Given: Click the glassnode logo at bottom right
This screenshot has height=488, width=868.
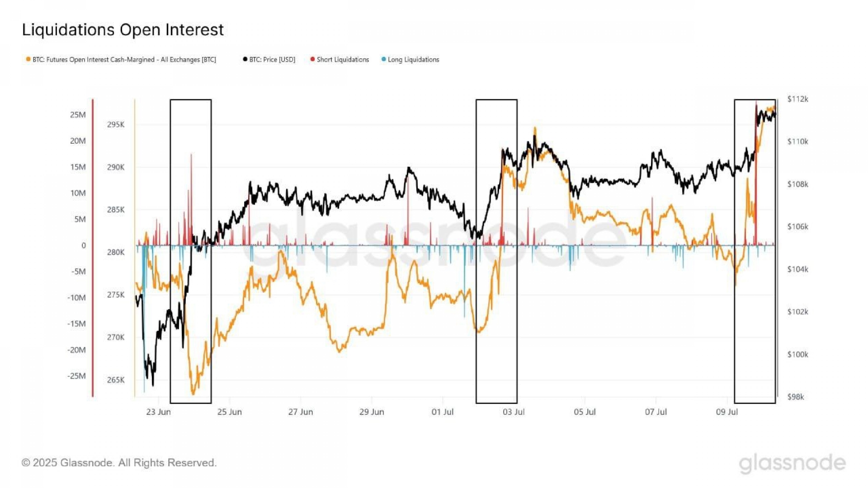Looking at the screenshot, I should click(792, 463).
